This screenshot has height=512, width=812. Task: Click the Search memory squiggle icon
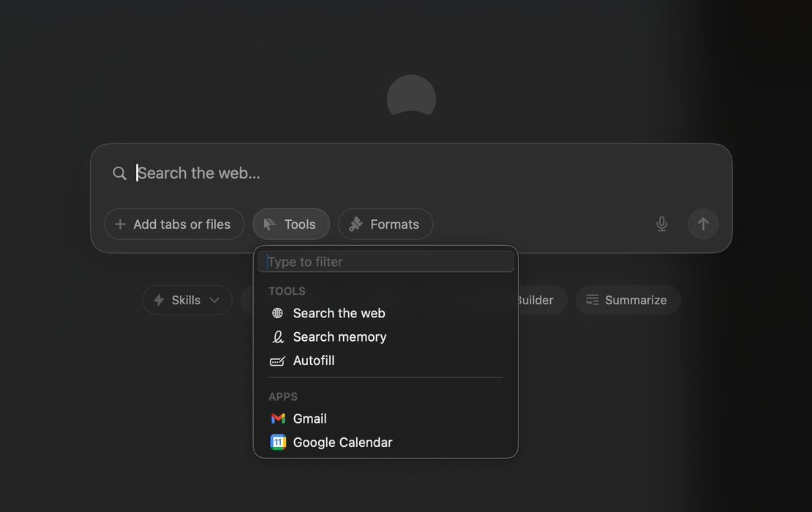tap(277, 337)
